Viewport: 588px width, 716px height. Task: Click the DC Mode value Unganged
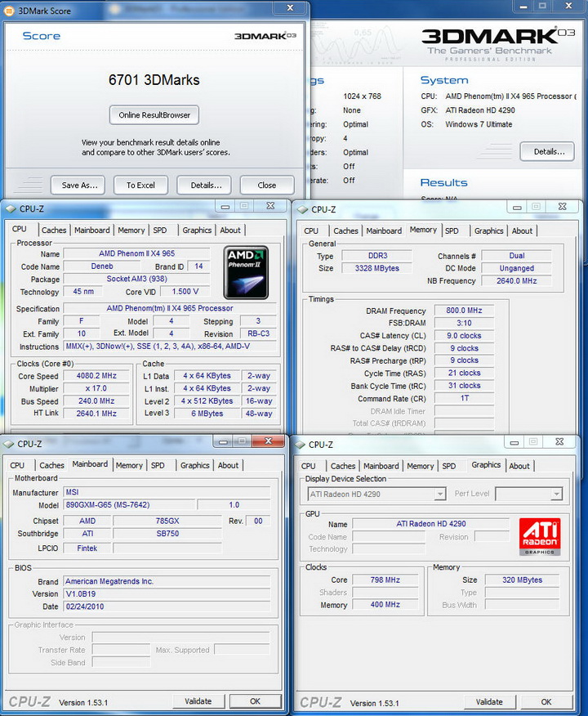click(516, 268)
